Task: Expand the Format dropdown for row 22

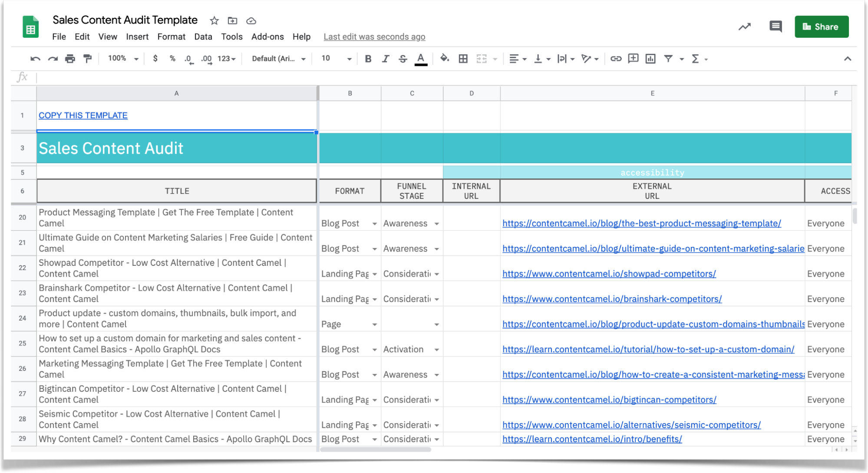Action: (x=376, y=274)
